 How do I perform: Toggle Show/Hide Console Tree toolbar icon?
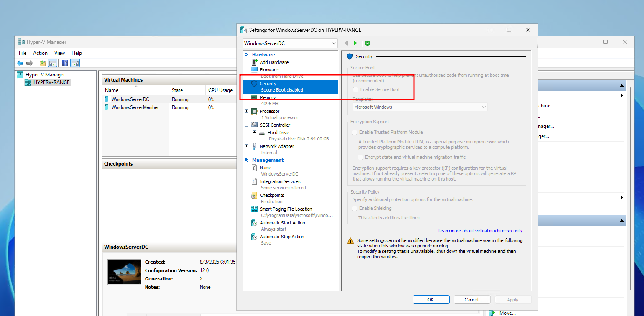point(52,63)
